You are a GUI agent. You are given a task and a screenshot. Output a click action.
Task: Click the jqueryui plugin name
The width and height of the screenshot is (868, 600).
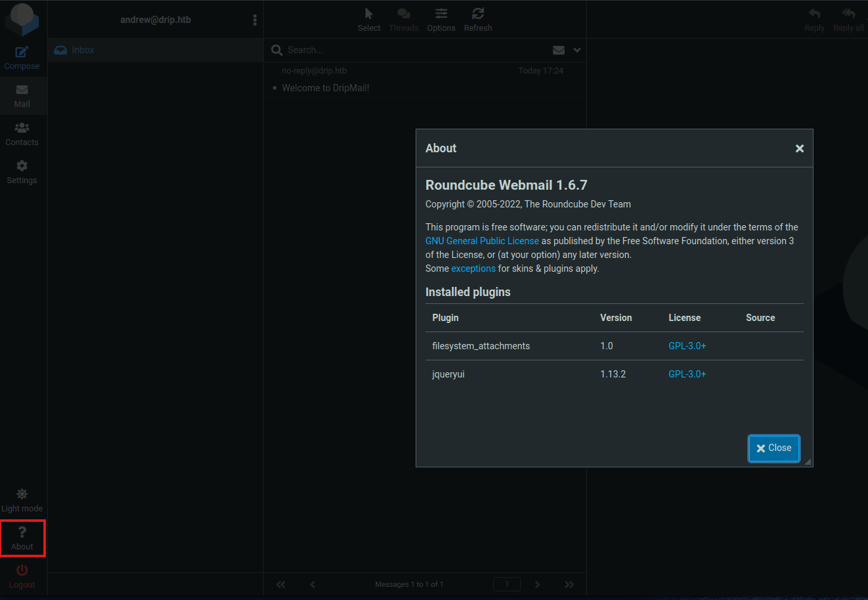point(448,374)
